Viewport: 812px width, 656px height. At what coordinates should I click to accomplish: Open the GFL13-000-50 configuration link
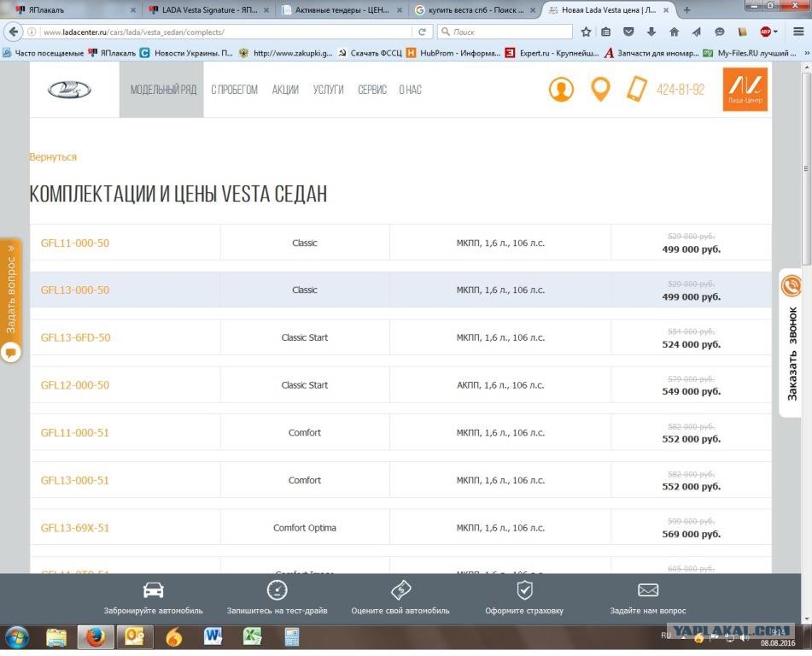pos(75,290)
